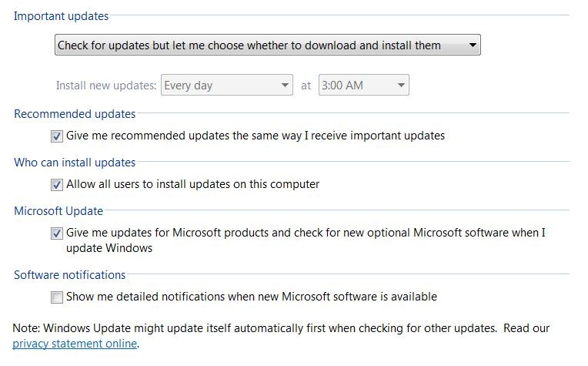Click the 'Software notifications' section heading
Screen dimensions: 588x366
coord(69,275)
